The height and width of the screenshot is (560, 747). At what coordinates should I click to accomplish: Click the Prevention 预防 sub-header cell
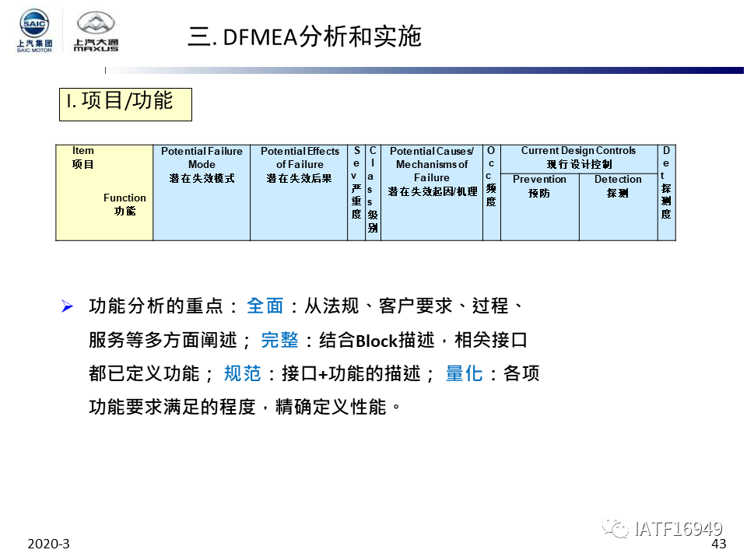pos(539,206)
